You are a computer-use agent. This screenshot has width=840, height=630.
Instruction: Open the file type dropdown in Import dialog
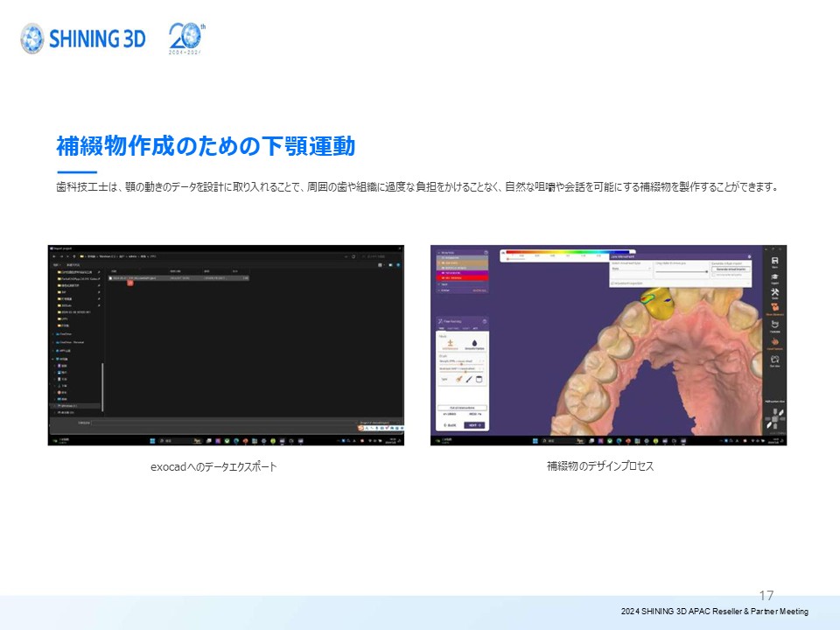(x=381, y=422)
